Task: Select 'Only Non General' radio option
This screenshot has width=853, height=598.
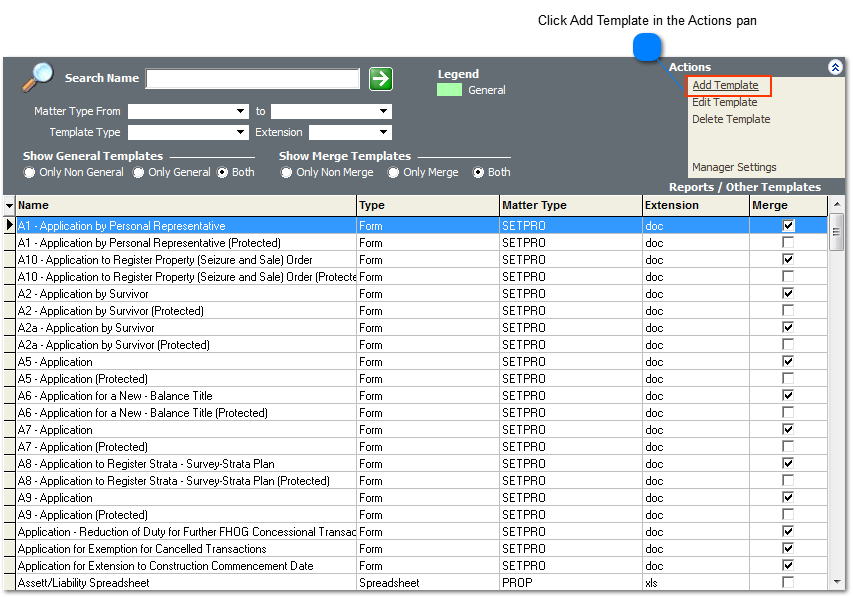Action: click(x=31, y=172)
